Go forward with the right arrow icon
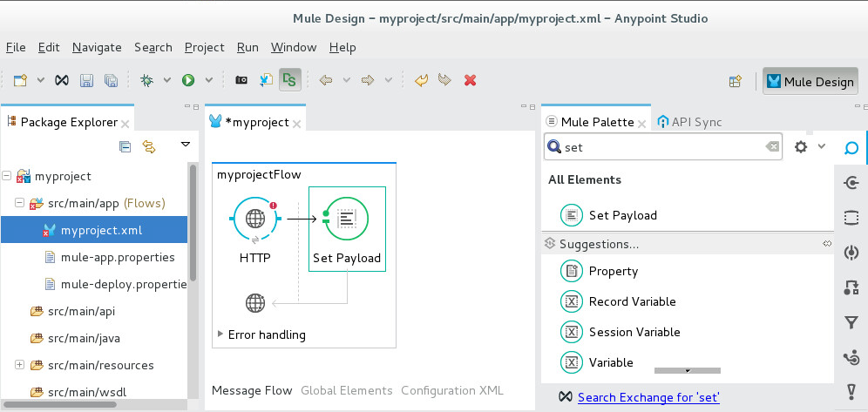868x412 pixels. 368,81
